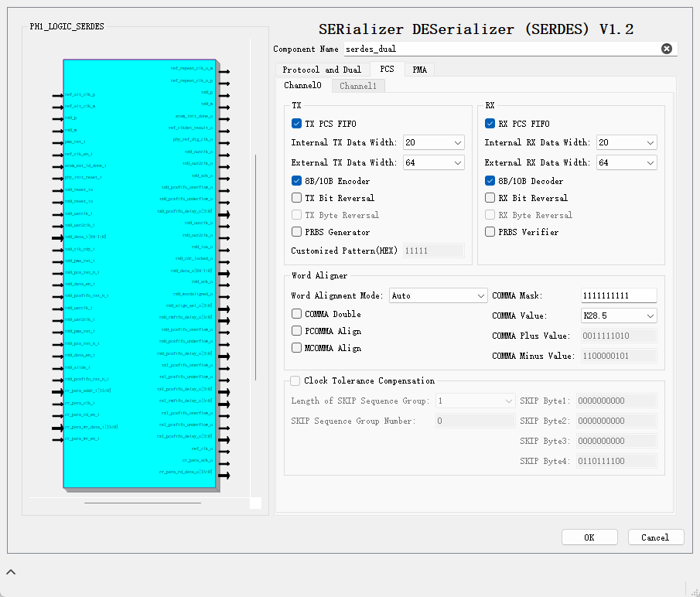
Task: Switch to the PMA tab
Action: point(420,70)
